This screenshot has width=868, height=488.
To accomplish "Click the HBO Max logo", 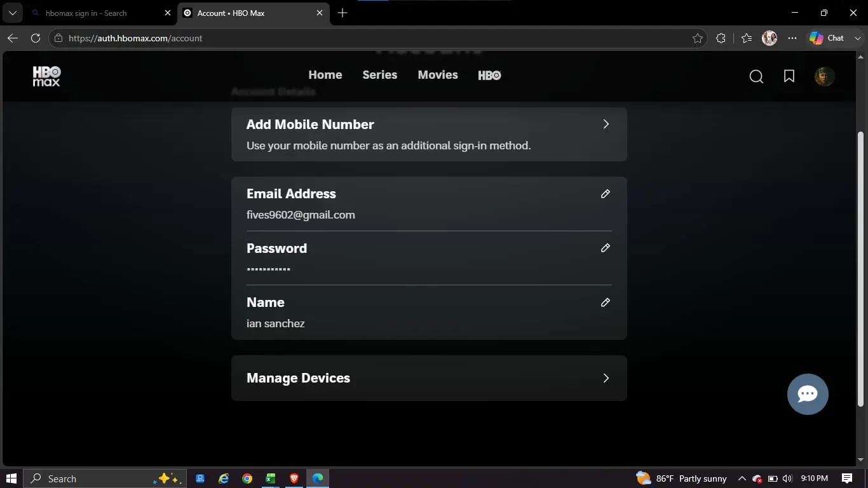I will (x=46, y=76).
